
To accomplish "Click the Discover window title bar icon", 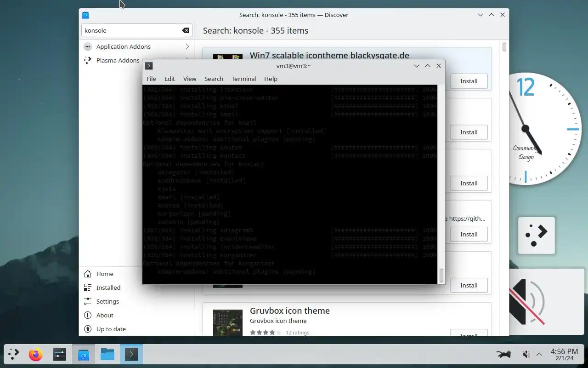I will point(85,15).
